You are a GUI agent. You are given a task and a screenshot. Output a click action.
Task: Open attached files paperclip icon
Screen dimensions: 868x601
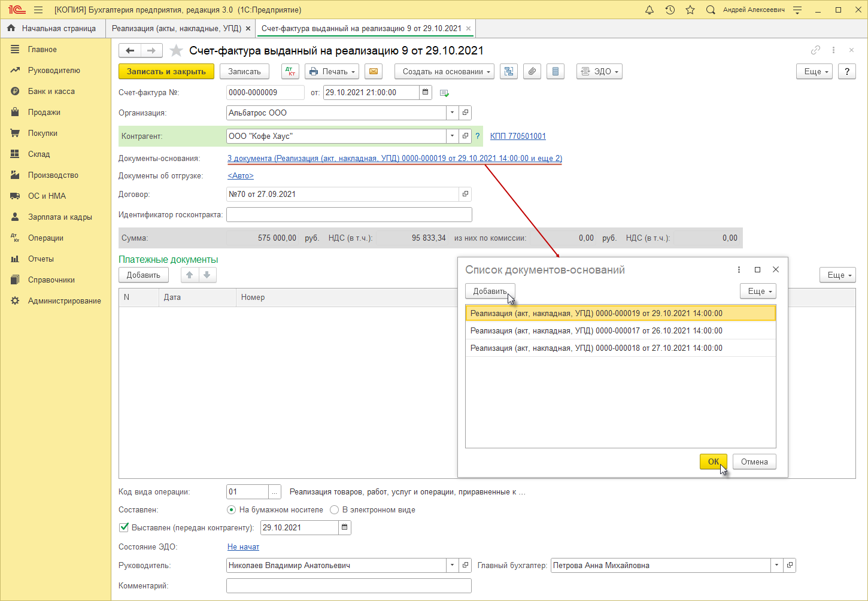click(x=532, y=71)
